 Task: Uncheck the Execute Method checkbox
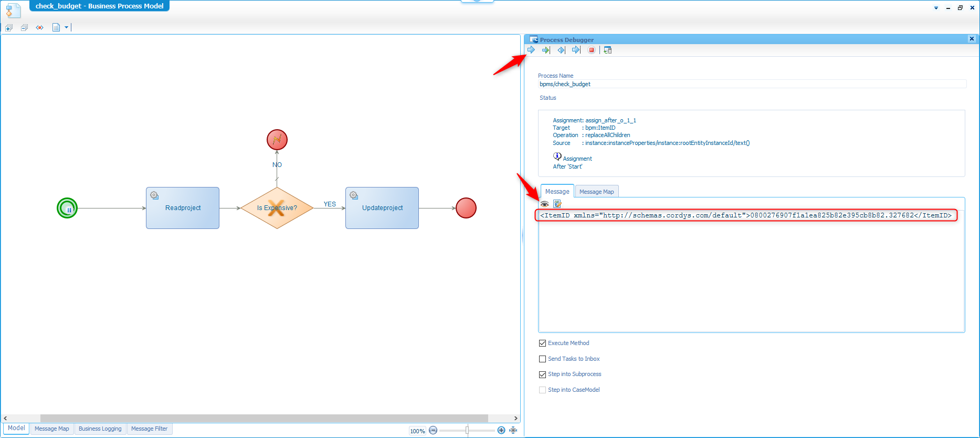(x=543, y=343)
